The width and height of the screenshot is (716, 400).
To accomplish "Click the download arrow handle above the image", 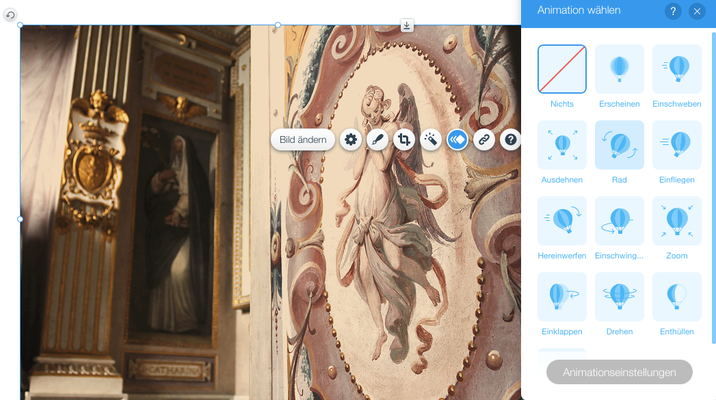I will click(x=407, y=25).
